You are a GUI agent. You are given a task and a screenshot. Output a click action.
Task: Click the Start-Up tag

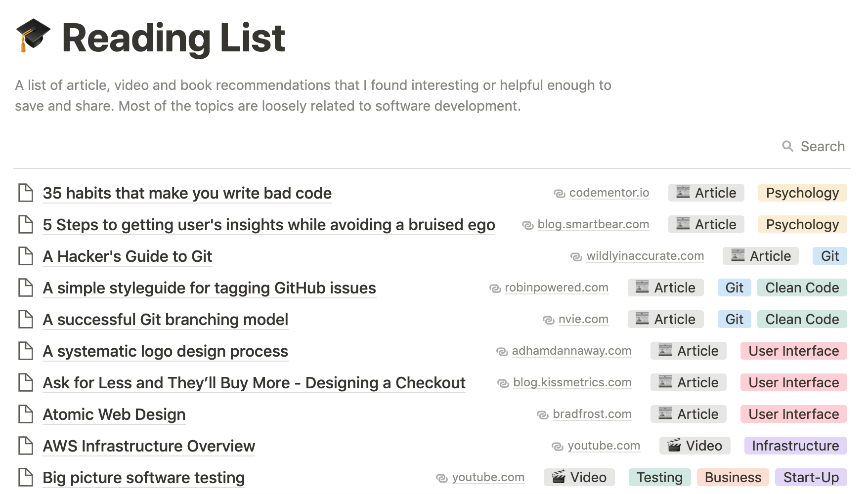tap(811, 477)
